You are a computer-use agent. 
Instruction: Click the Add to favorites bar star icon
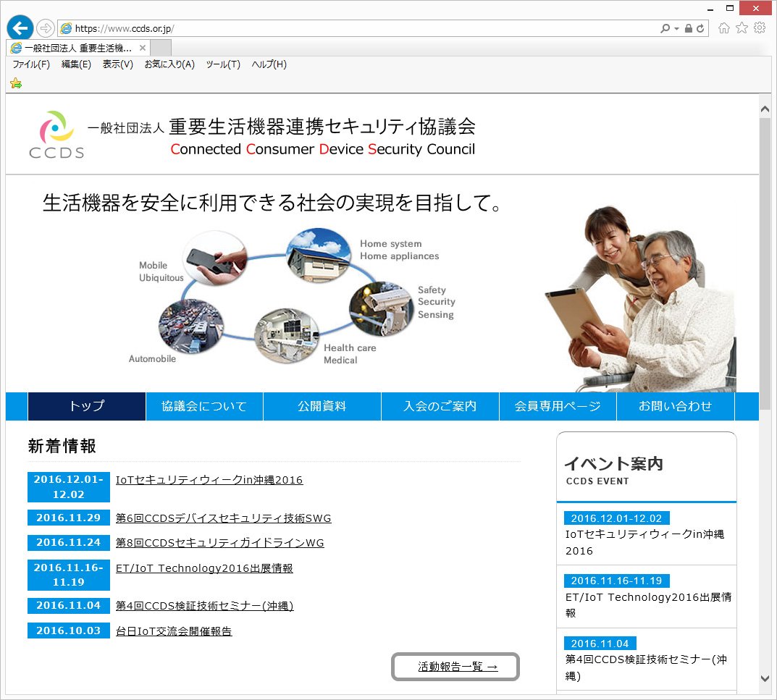tap(16, 83)
